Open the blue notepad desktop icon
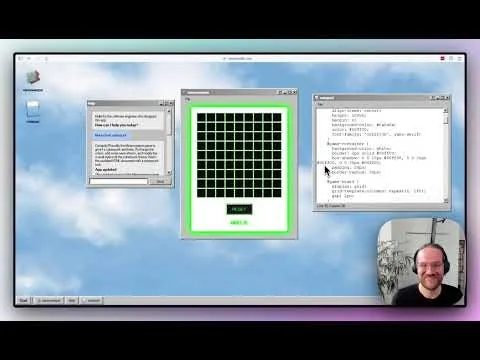Viewport: 480px width, 360px height. coord(33,112)
